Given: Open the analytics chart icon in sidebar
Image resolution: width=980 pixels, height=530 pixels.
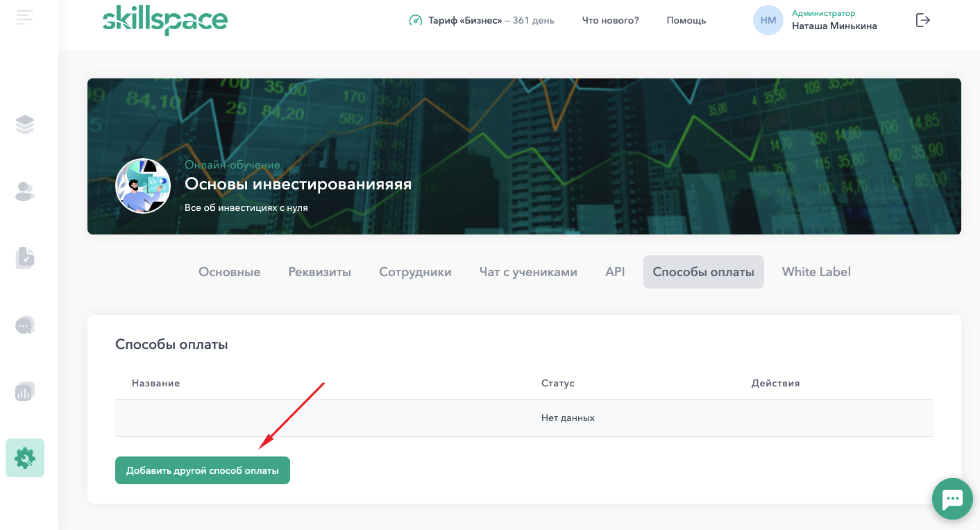Looking at the screenshot, I should point(25,391).
